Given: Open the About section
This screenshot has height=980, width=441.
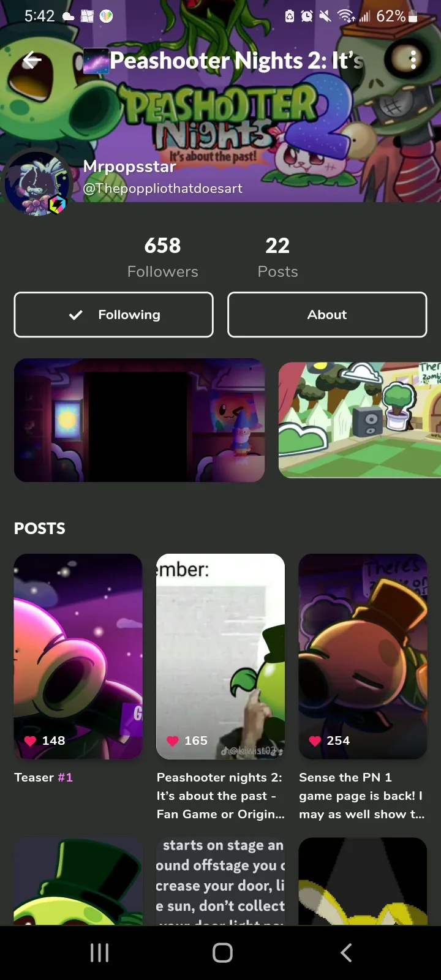Looking at the screenshot, I should click(327, 315).
